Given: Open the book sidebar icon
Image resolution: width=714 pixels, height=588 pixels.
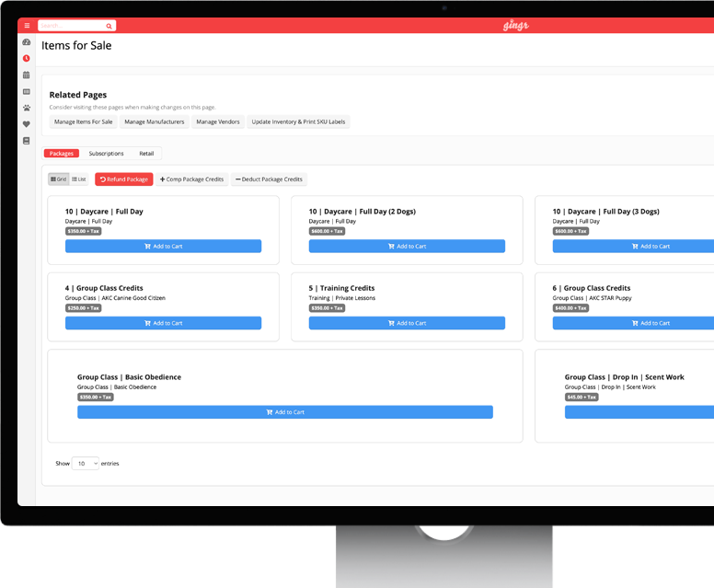Looking at the screenshot, I should pyautogui.click(x=27, y=141).
